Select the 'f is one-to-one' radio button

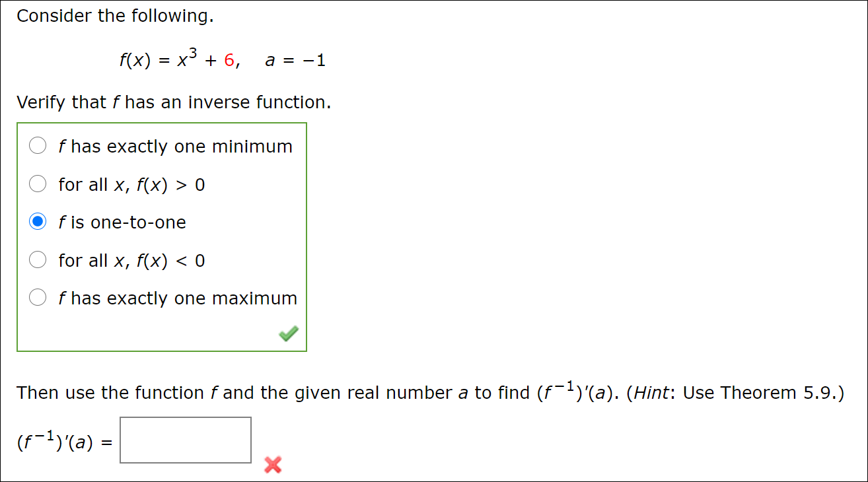(38, 222)
